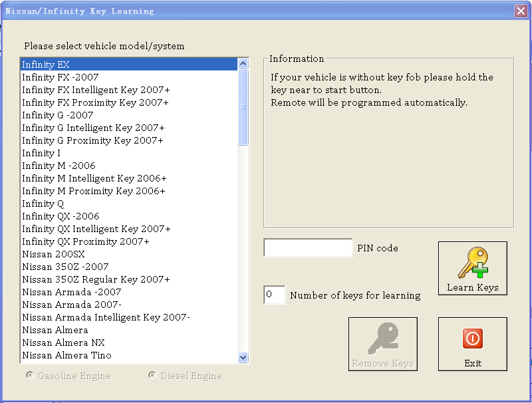The height and width of the screenshot is (403, 532).
Task: Select Infinity QX -2006
Action: [129, 216]
